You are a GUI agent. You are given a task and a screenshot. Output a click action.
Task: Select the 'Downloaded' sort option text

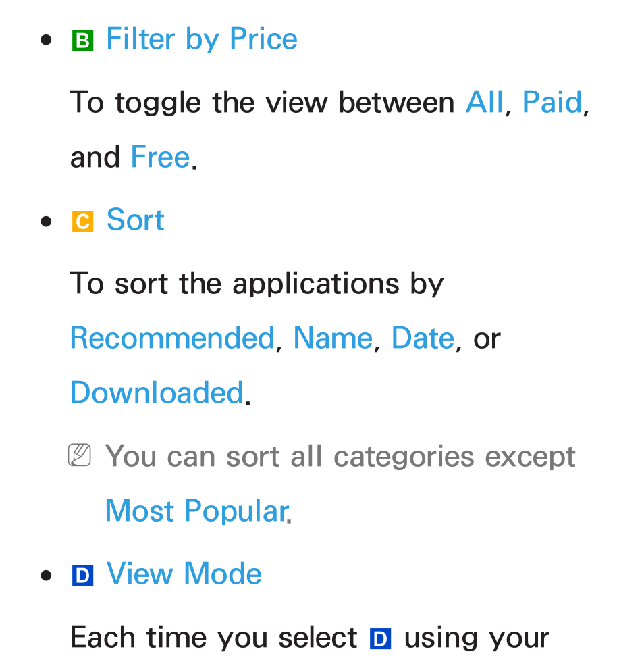point(157,392)
